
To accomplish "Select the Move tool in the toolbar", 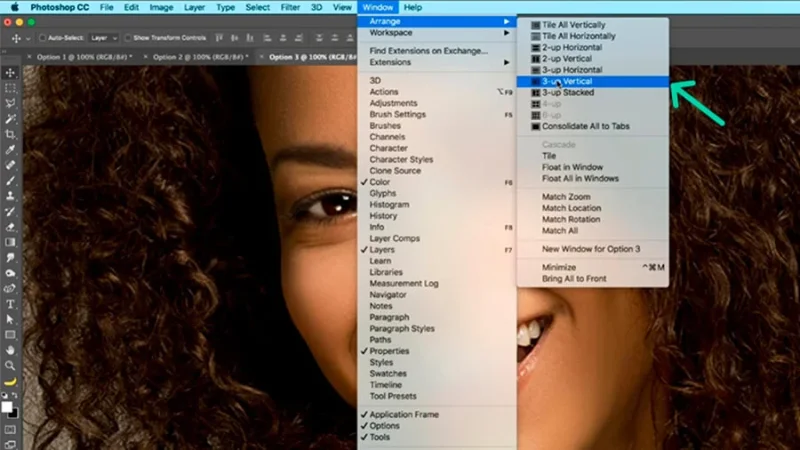I will (x=10, y=73).
